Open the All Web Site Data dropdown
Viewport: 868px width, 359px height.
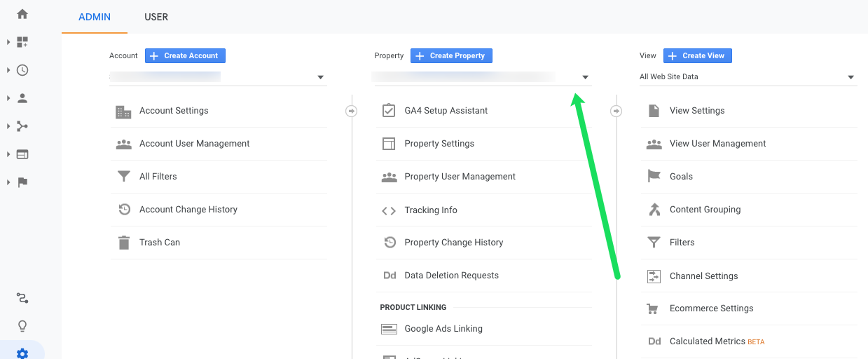coord(850,77)
